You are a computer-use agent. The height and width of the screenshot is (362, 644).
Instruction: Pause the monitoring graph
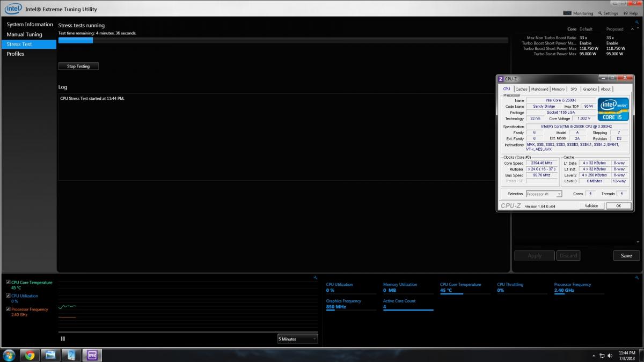(x=63, y=338)
